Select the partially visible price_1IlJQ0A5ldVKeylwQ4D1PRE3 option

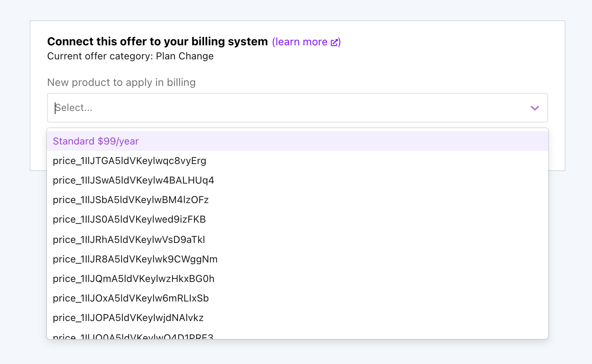133,336
